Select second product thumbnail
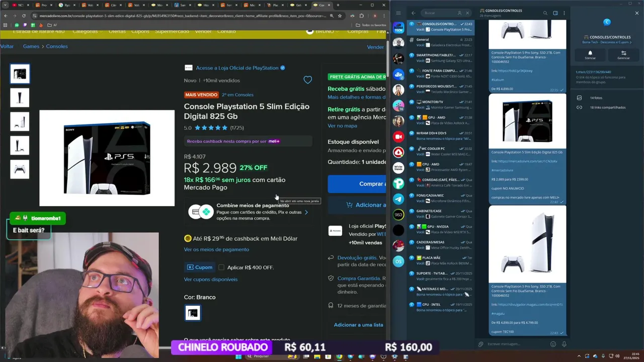This screenshot has height=362, width=644. point(20,98)
